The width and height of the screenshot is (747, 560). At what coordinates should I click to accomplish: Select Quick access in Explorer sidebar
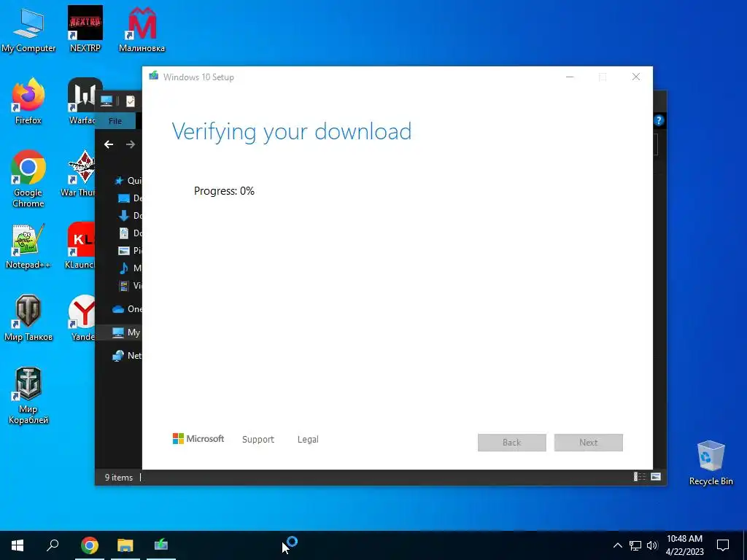click(x=128, y=181)
